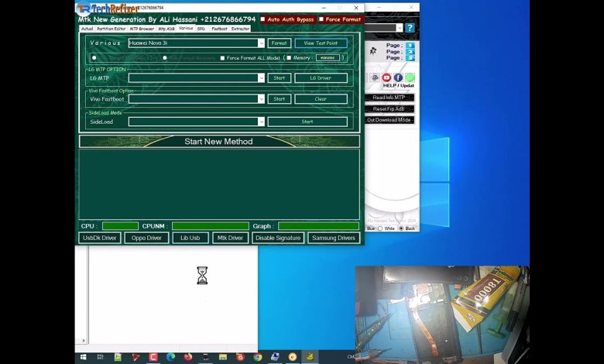Install the LG Driver
This screenshot has height=364, width=604.
click(321, 77)
